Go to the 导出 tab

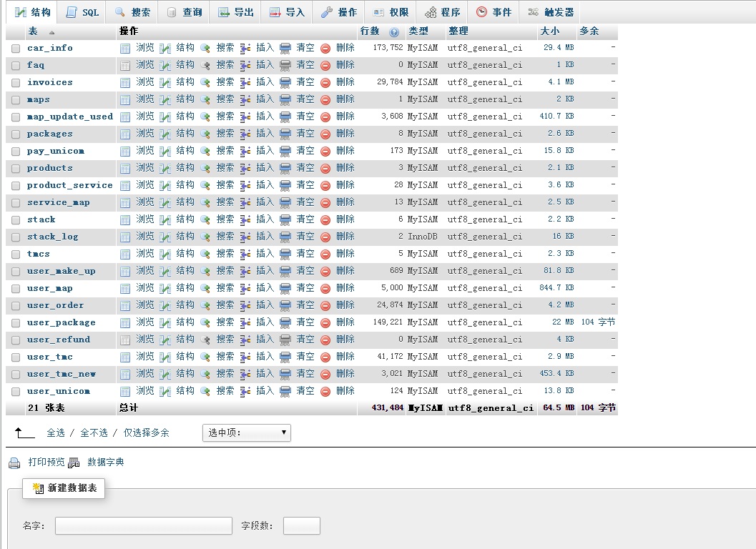point(235,12)
